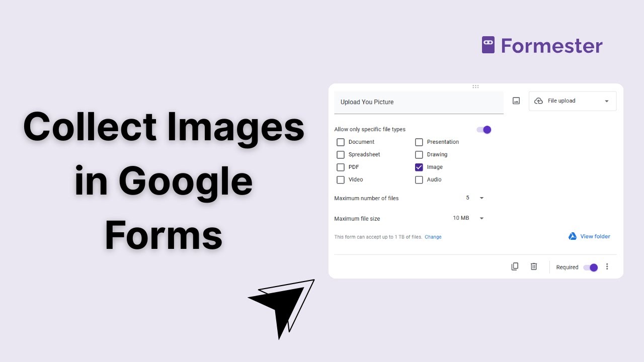Check the Video file type box
The image size is (644, 362).
pyautogui.click(x=341, y=180)
